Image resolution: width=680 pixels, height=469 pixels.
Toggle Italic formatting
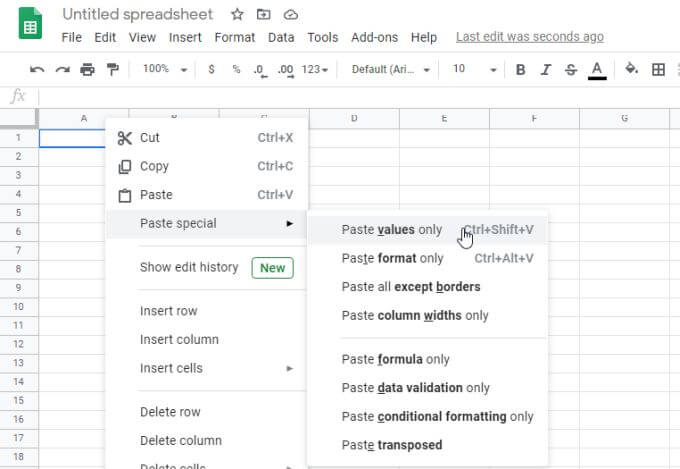click(546, 70)
